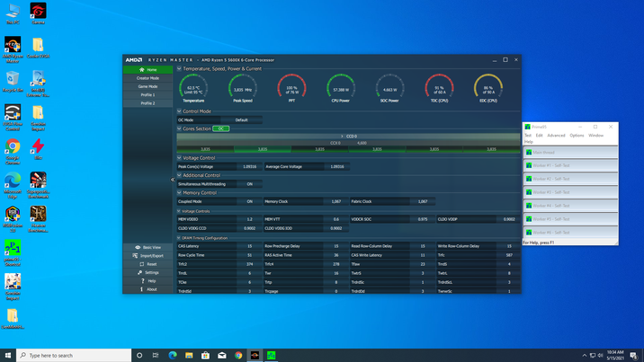Select the Main thread window in Prime95
This screenshot has width=644, height=362.
click(x=570, y=153)
